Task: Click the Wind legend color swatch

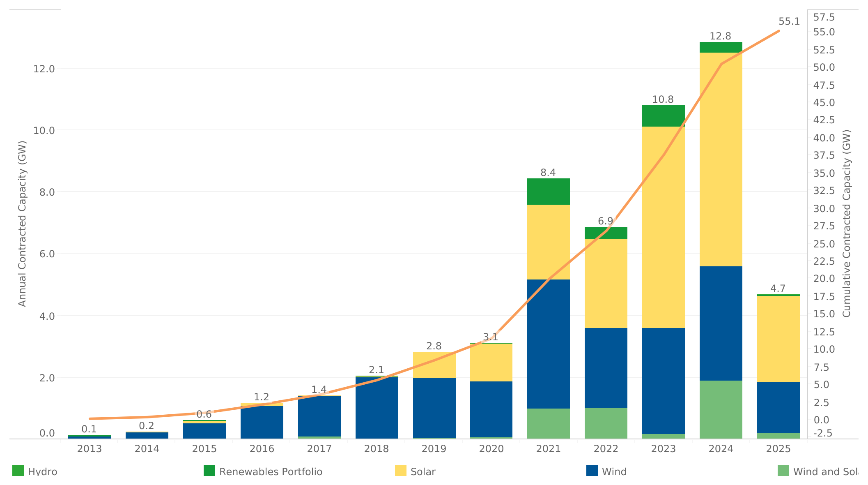Action: coord(592,471)
